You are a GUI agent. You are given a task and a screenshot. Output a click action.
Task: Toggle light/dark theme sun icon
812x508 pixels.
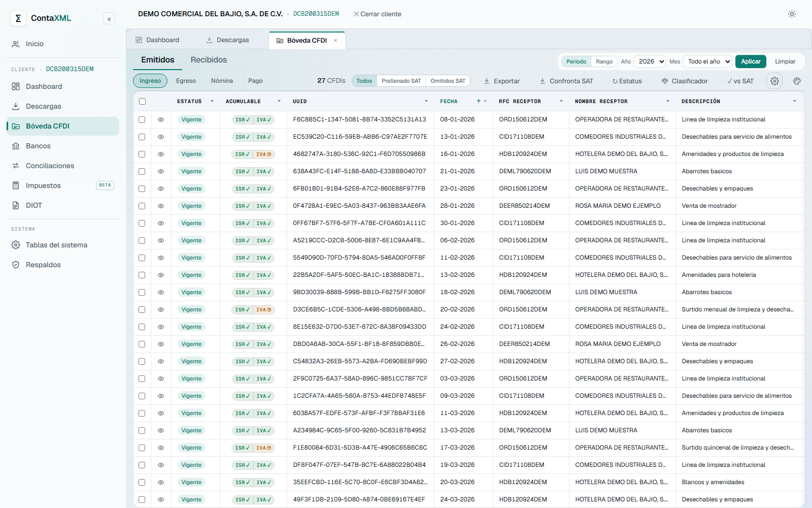tap(792, 14)
